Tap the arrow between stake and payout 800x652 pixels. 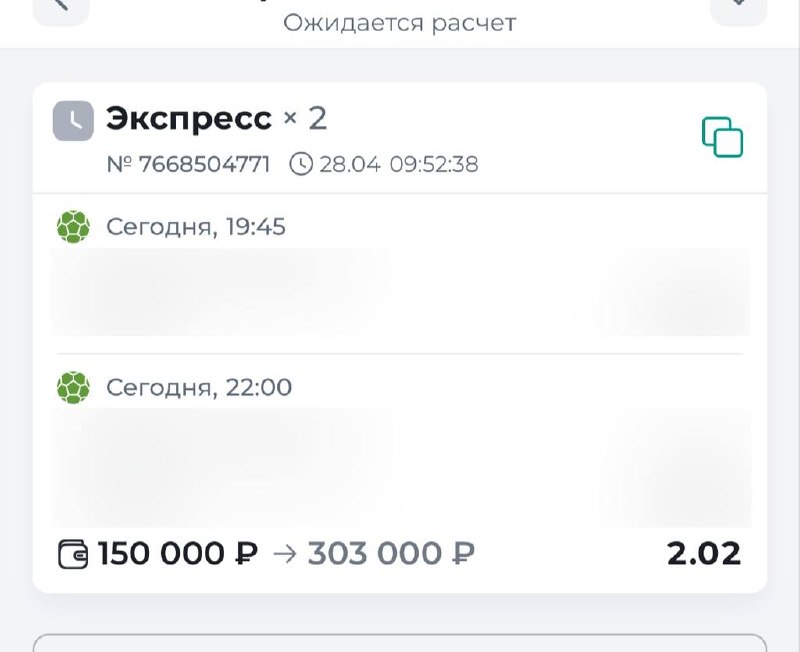[284, 554]
